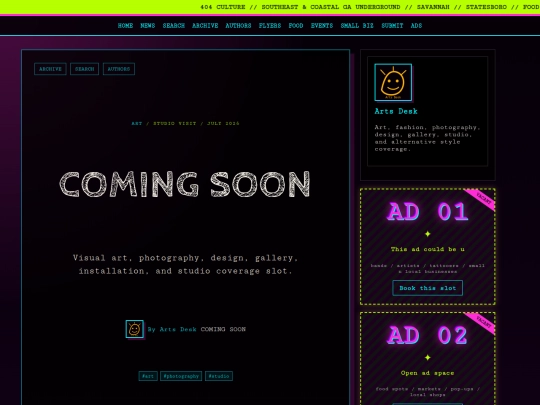Click the 'This ad could be u' text
Image resolution: width=540 pixels, height=405 pixels.
427,249
